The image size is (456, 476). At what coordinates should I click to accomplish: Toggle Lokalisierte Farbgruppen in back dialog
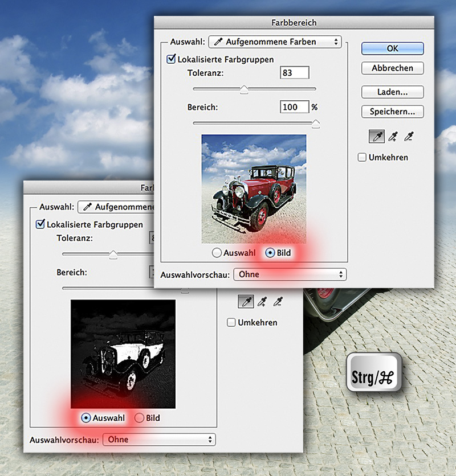coord(40,224)
